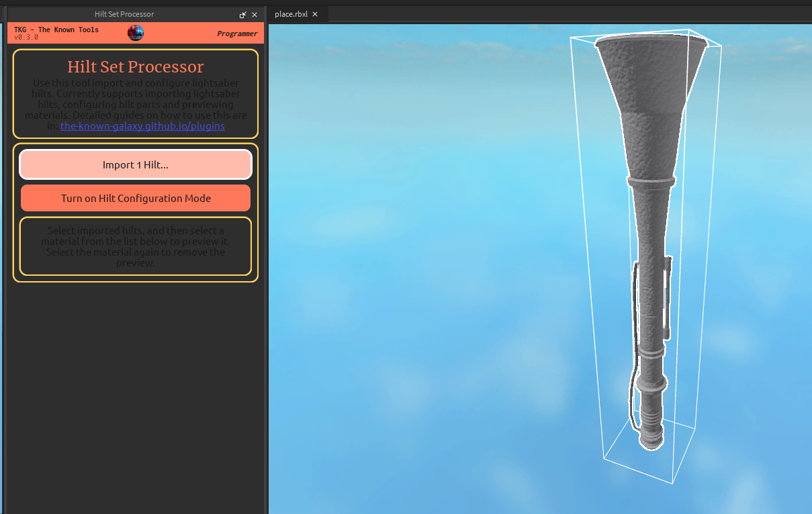Close the place.rbxl tab
812x514 pixels.
tap(315, 14)
